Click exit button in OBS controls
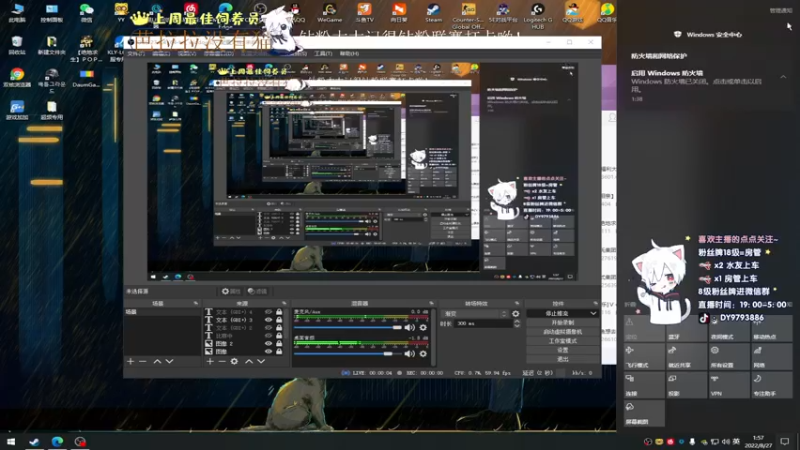The width and height of the screenshot is (800, 450). tap(563, 359)
